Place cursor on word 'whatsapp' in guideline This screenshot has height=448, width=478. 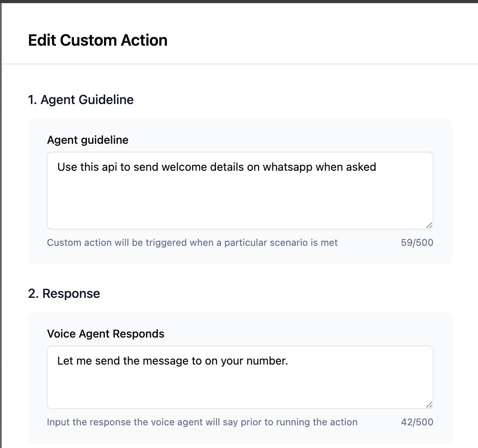pyautogui.click(x=287, y=167)
